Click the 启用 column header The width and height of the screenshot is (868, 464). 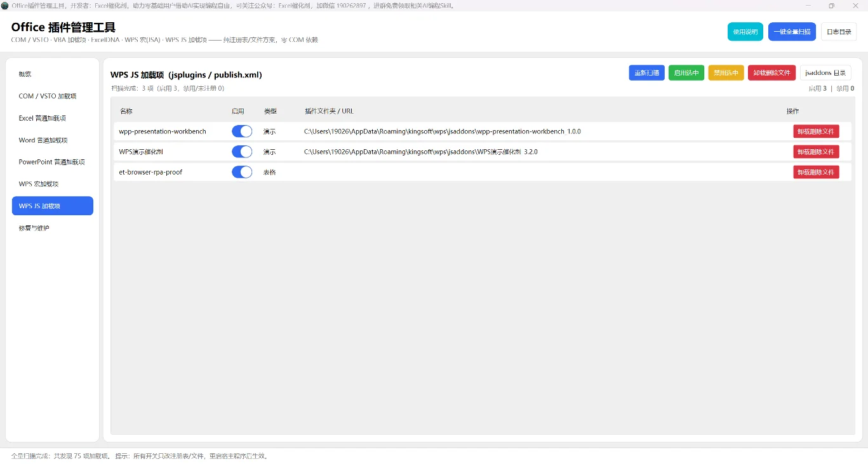point(238,111)
